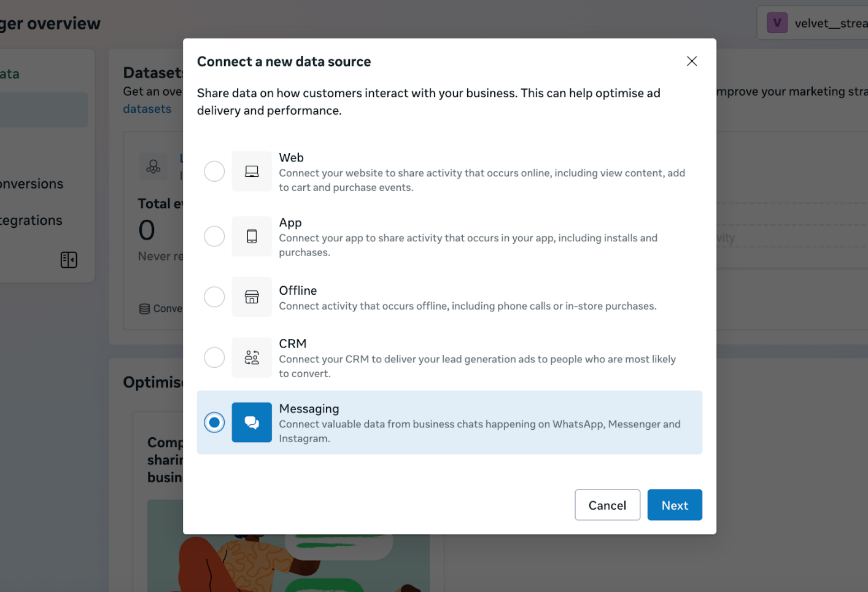Viewport: 868px width, 592px height.
Task: Collapse the sidebar using the panel icon
Action: (x=69, y=259)
